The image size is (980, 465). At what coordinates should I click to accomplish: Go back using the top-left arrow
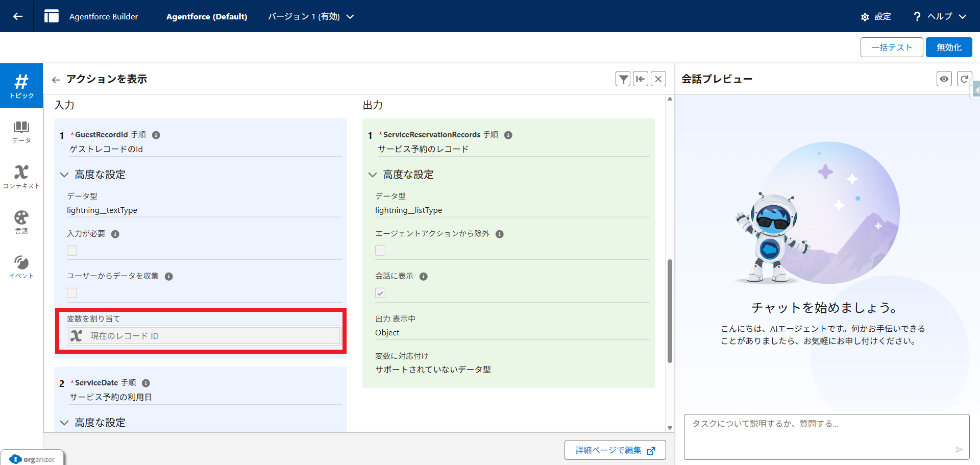click(18, 16)
